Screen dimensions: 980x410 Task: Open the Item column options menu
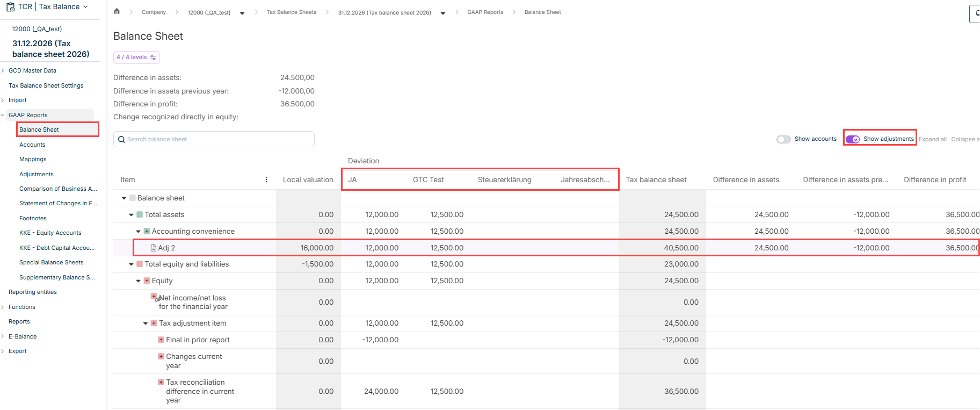(266, 179)
